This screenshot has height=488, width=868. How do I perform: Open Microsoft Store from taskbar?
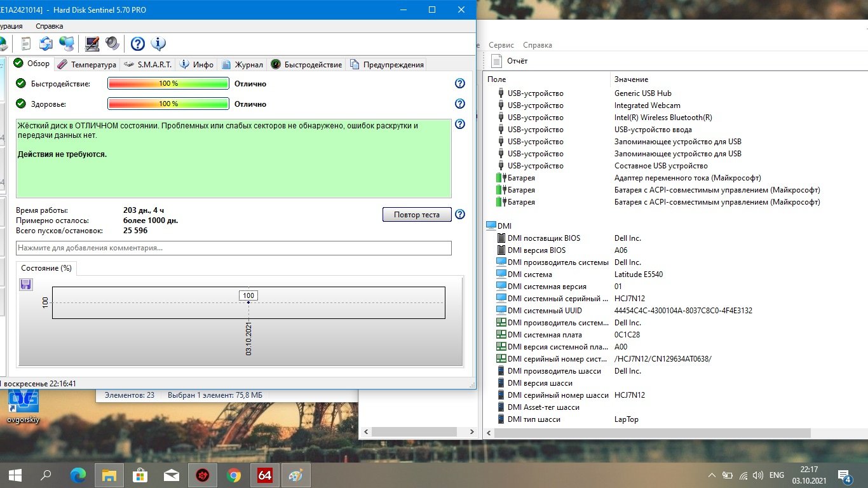coord(140,475)
